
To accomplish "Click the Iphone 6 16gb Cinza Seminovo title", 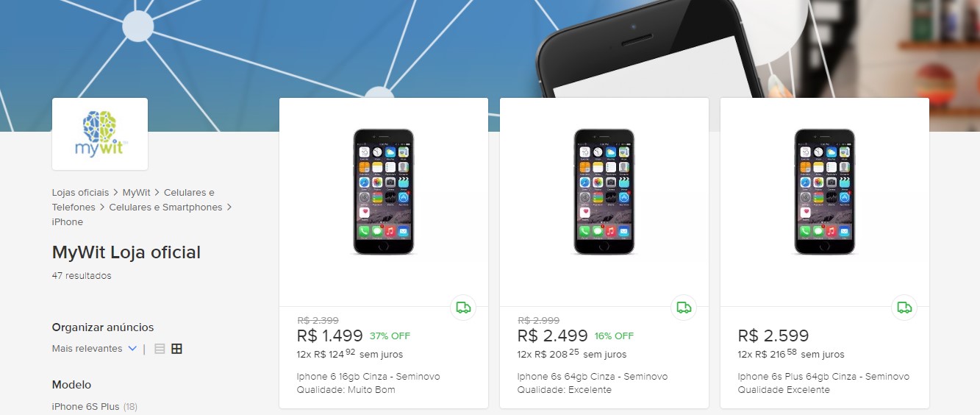I will click(368, 377).
